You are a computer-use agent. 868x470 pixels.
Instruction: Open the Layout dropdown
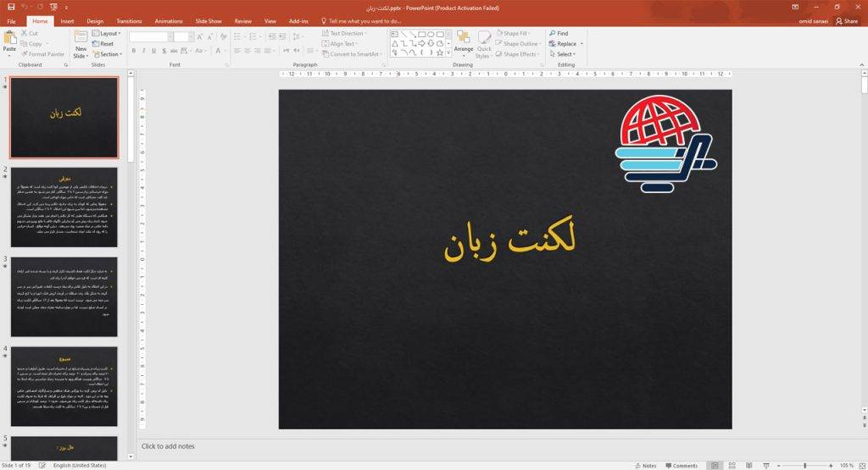106,33
